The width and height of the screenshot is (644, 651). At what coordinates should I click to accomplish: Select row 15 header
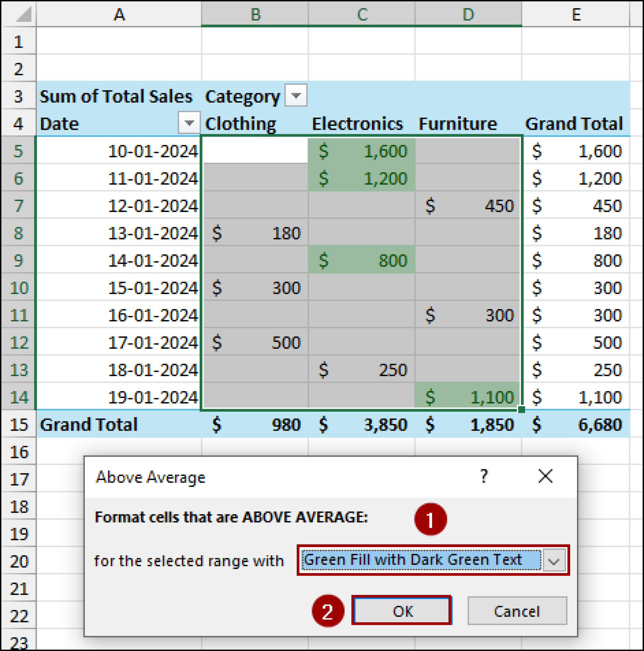18,424
